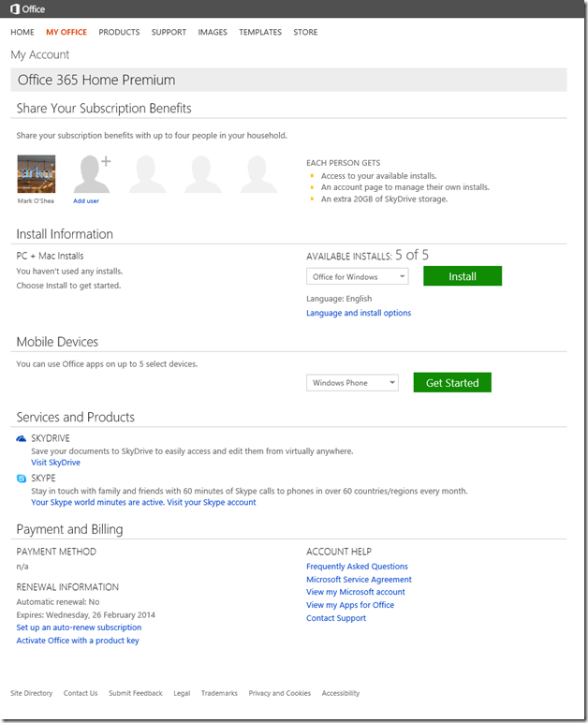This screenshot has width=588, height=723.
Task: Open Frequently Asked Questions link
Action: click(x=357, y=567)
